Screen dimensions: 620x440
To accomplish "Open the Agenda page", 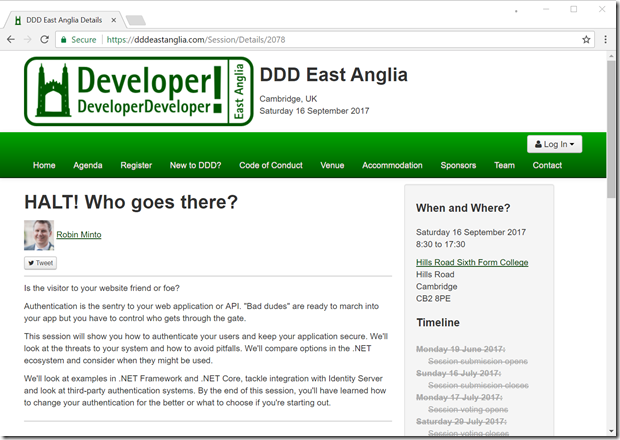I will coord(88,165).
